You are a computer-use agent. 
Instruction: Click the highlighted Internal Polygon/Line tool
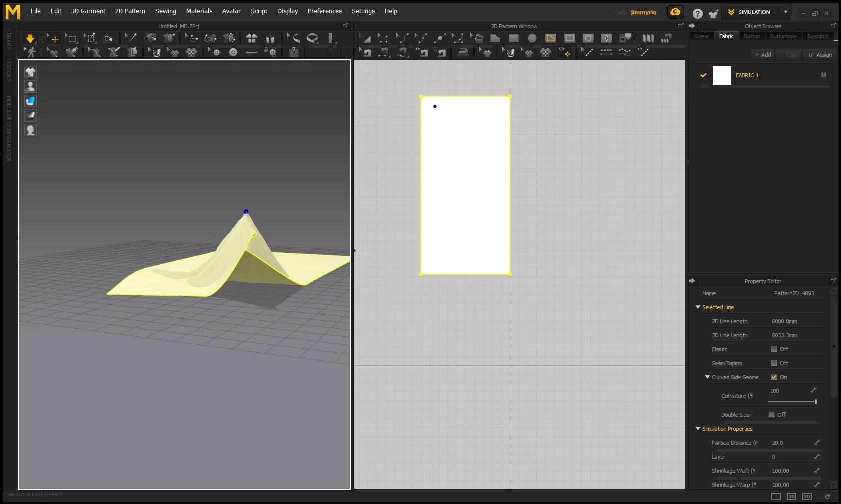(550, 38)
